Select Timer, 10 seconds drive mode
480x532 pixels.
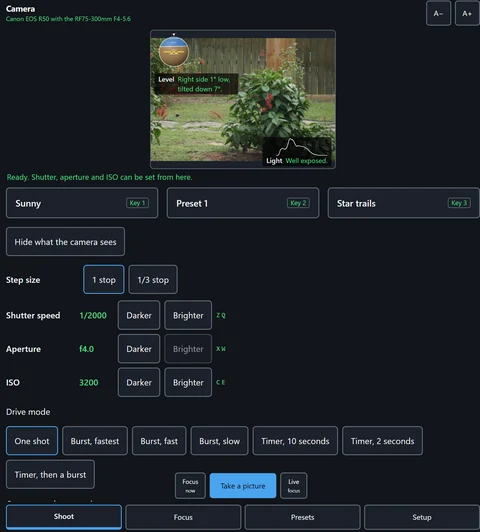tap(295, 441)
